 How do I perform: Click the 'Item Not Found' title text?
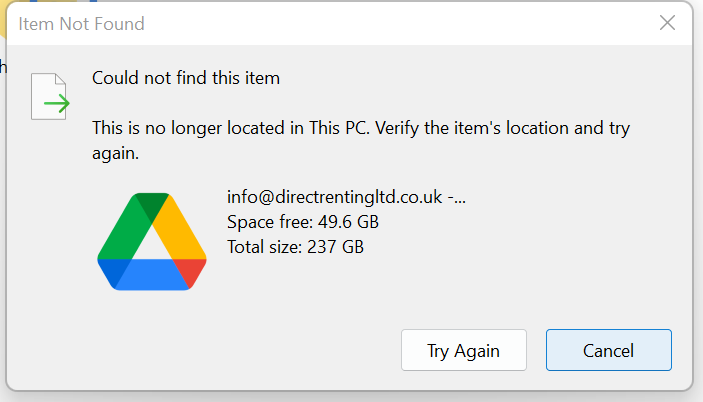tap(81, 24)
